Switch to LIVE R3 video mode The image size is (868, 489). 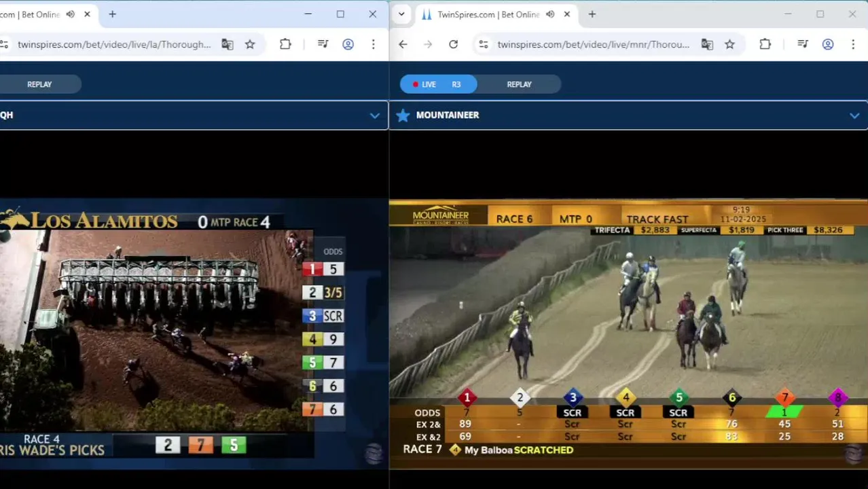tap(438, 84)
